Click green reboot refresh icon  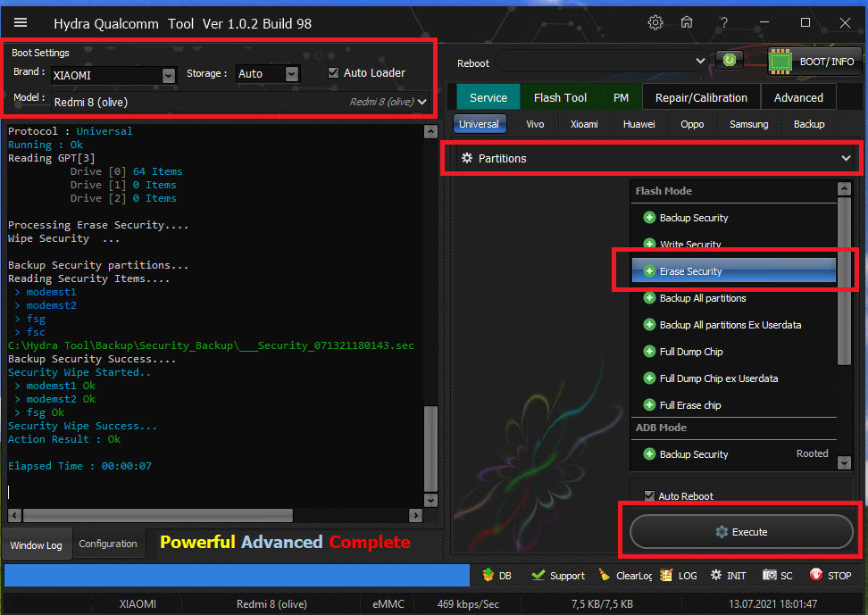point(729,60)
